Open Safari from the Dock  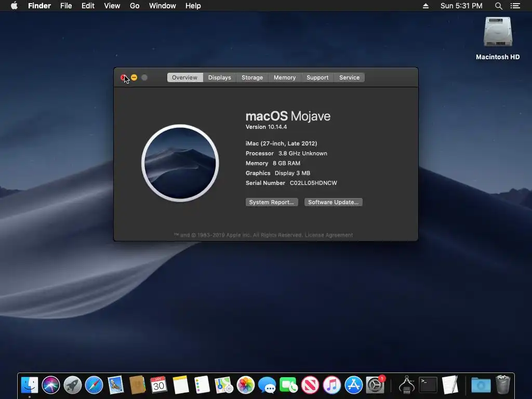tap(94, 385)
